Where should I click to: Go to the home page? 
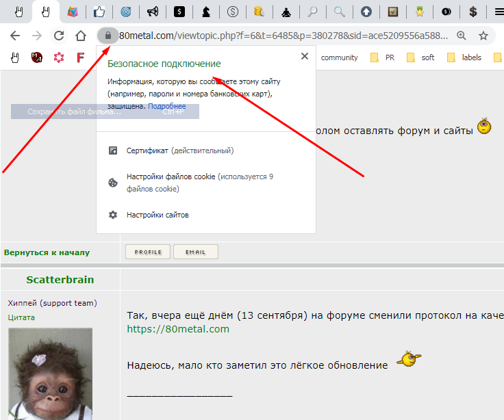pyautogui.click(x=81, y=36)
